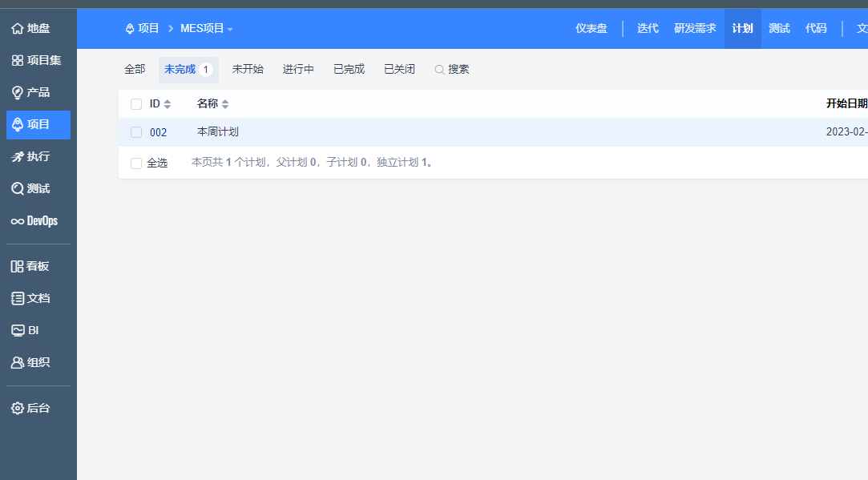Click the search magnifier icon next to 搜索
Image resolution: width=868 pixels, height=480 pixels.
[439, 70]
